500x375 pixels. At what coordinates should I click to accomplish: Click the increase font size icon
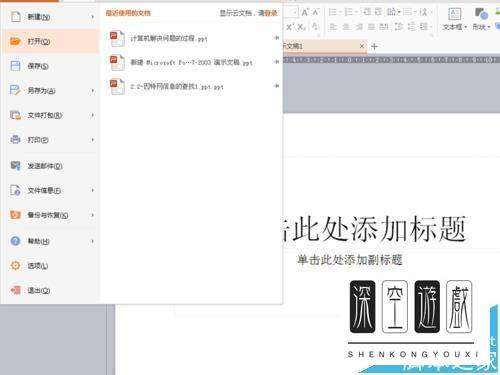[305, 13]
